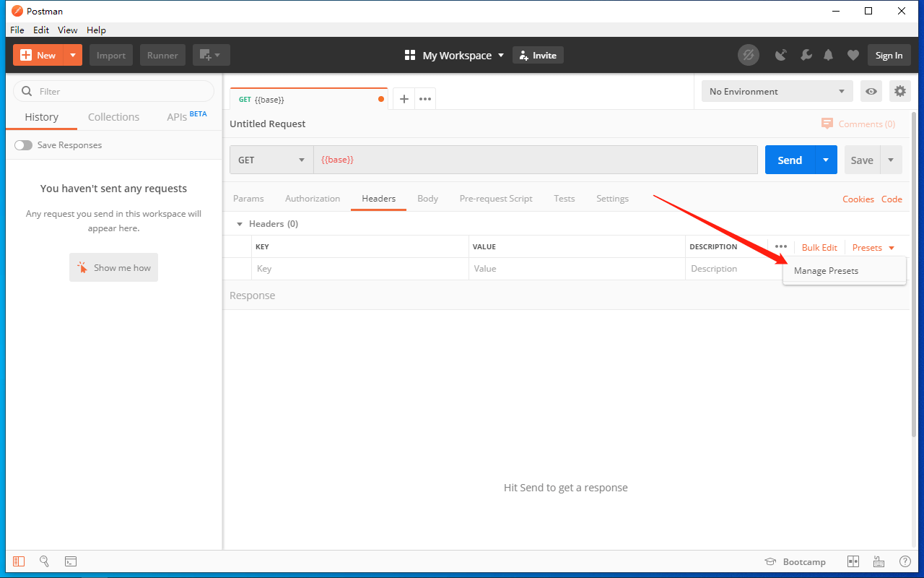Open the File menu
The height and width of the screenshot is (578, 924).
[x=17, y=30]
